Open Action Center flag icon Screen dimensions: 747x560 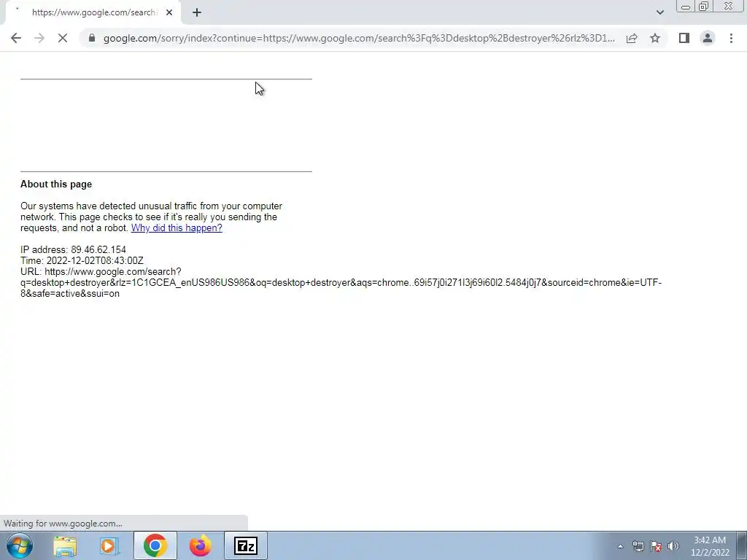pos(656,546)
